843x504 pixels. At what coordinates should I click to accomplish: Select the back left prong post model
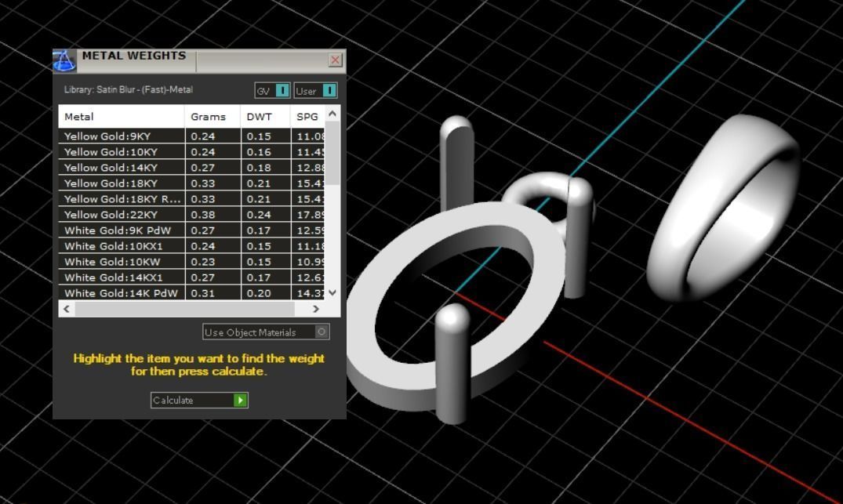pos(457,161)
